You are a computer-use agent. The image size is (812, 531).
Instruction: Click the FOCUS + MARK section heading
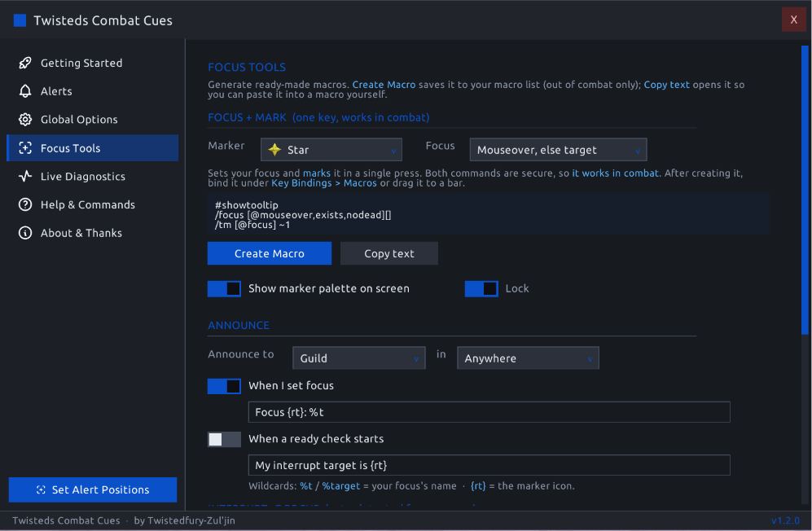tap(318, 117)
